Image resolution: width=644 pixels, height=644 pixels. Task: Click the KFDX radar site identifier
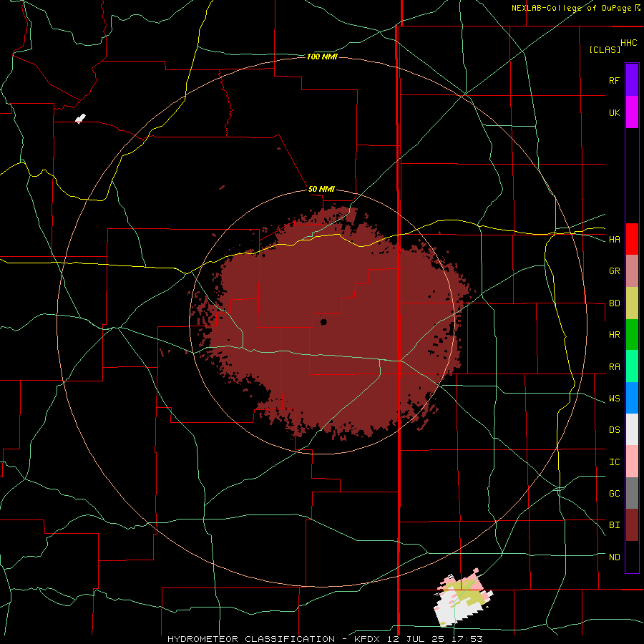368,639
